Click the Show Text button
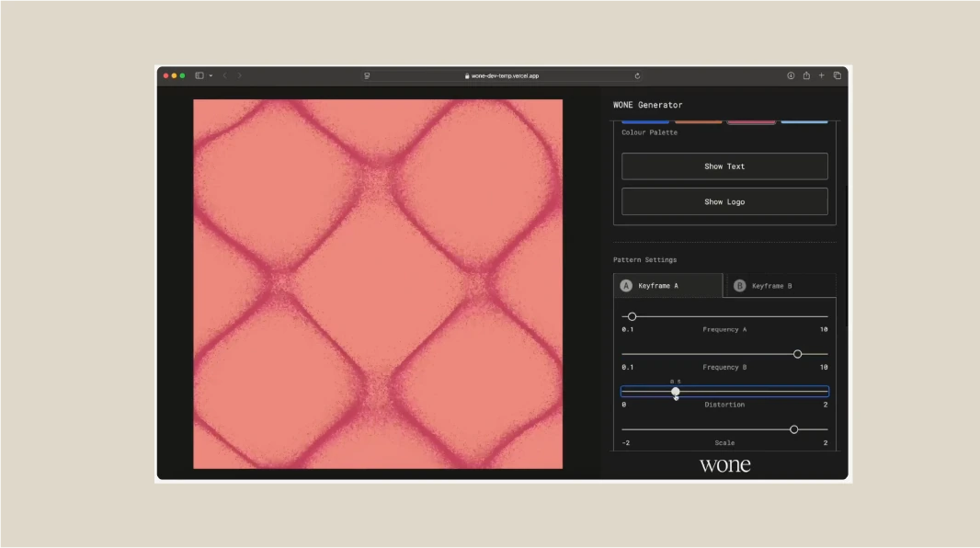 point(724,166)
